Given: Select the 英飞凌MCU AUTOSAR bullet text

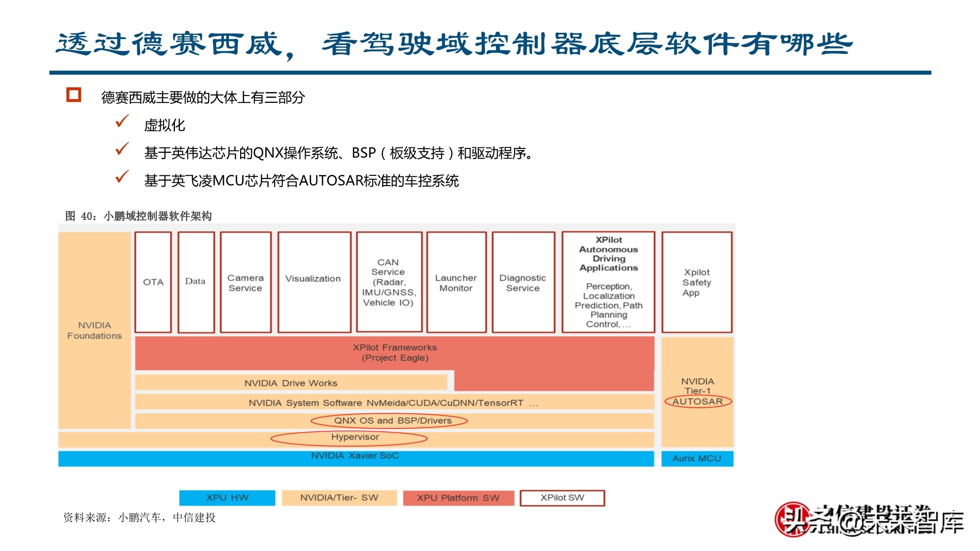Looking at the screenshot, I should tap(301, 181).
